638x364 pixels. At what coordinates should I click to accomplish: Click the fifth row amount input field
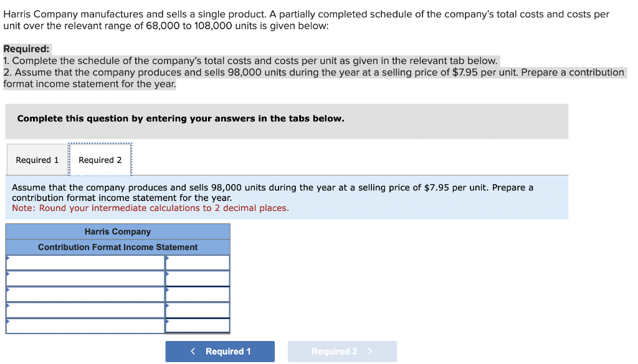point(198,325)
